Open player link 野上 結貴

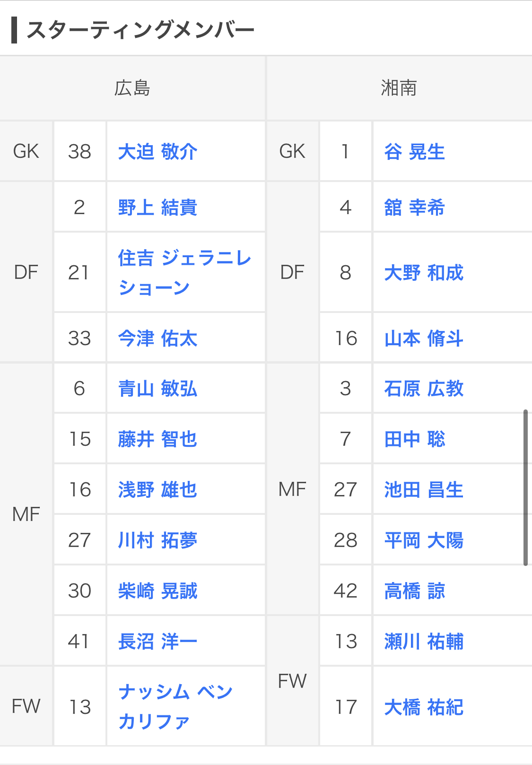tap(157, 208)
